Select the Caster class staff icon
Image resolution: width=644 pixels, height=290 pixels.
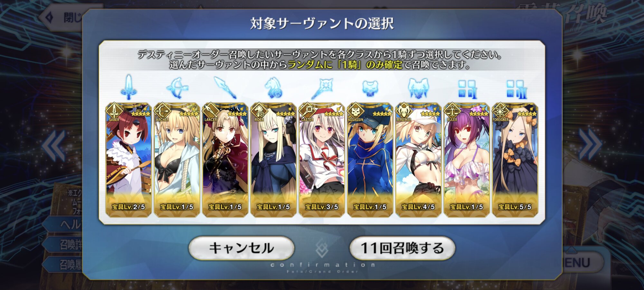coord(322,88)
